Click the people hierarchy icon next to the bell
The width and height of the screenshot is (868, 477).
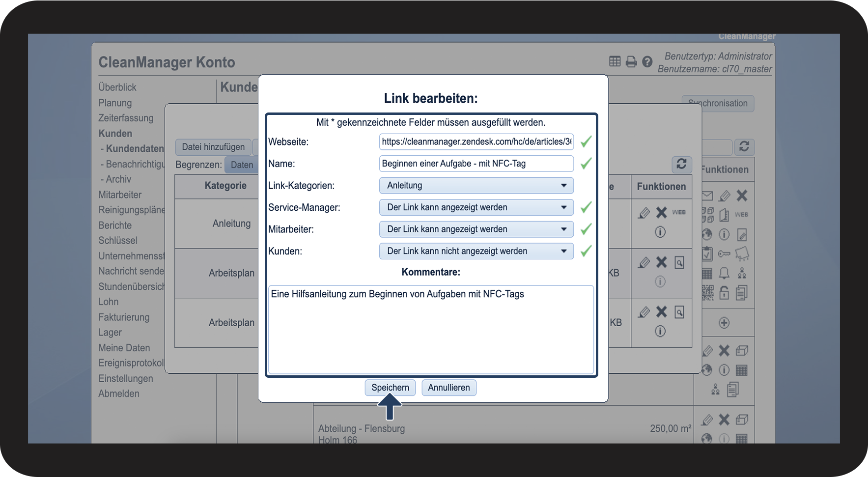click(x=742, y=273)
